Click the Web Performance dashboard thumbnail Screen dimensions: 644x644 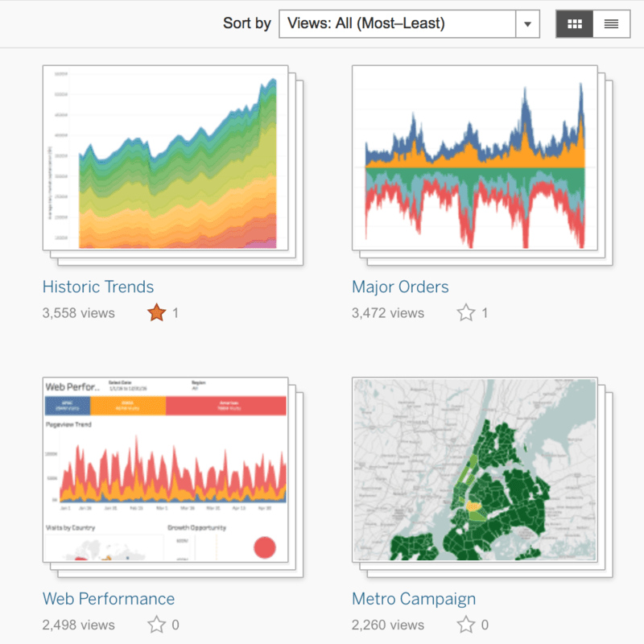tap(165, 469)
